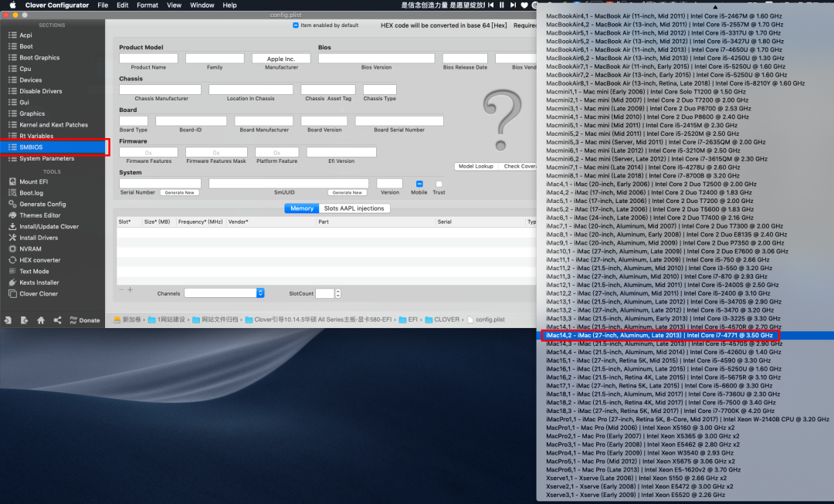Open Install Drivers tool
Viewport: 834px width, 504px height.
click(39, 238)
